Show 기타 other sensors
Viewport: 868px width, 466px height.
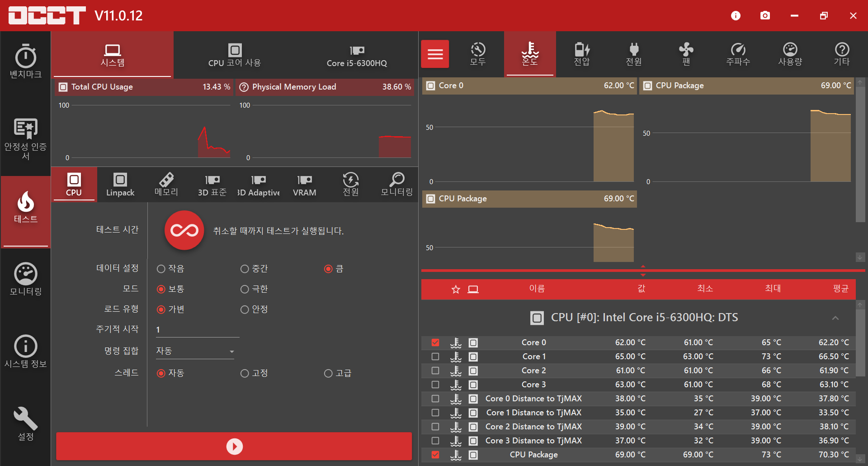click(x=842, y=54)
